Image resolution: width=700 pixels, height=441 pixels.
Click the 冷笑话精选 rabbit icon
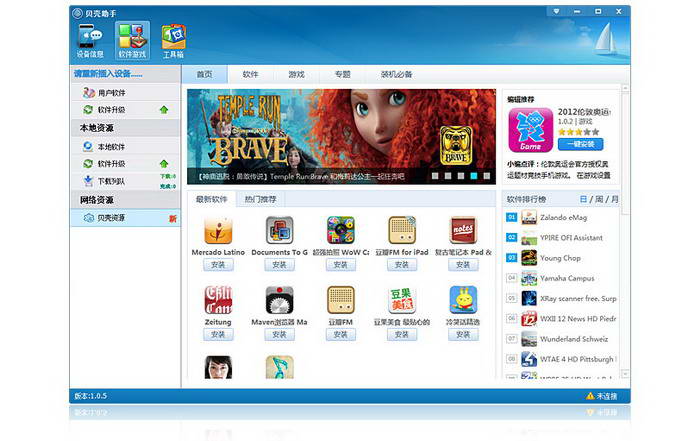(463, 300)
